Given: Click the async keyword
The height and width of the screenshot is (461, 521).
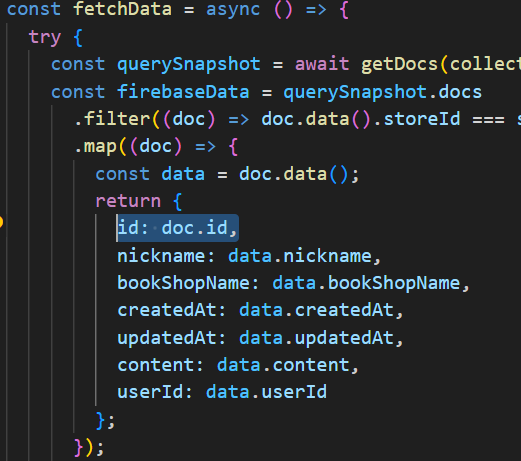Looking at the screenshot, I should coord(233,9).
